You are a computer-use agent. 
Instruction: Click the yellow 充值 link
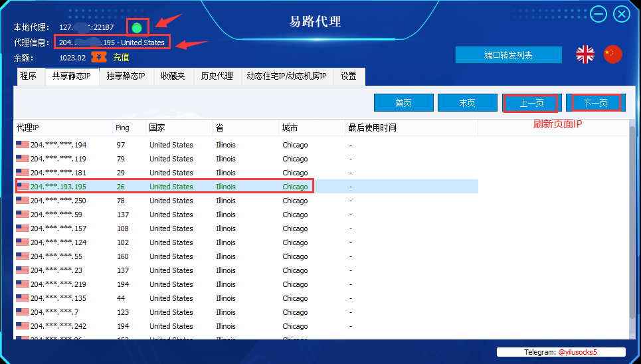(x=121, y=58)
